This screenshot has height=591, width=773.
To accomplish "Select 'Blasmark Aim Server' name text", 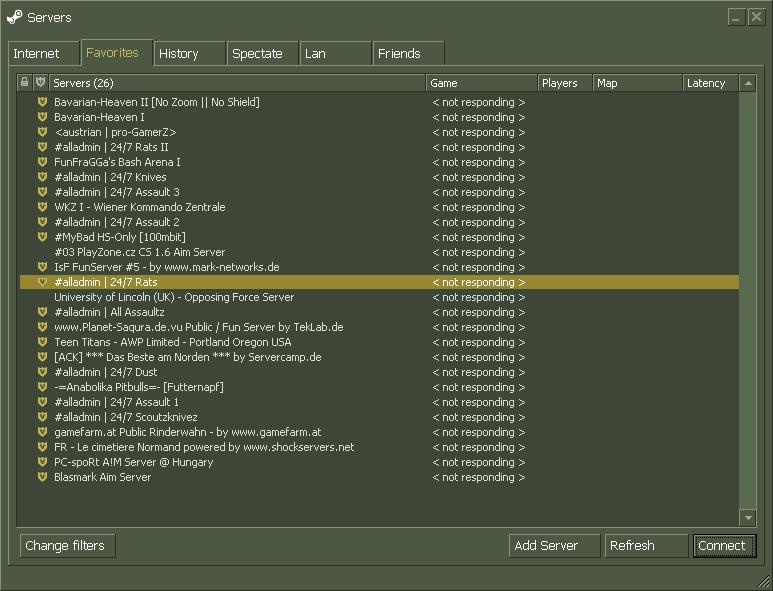I will point(103,477).
